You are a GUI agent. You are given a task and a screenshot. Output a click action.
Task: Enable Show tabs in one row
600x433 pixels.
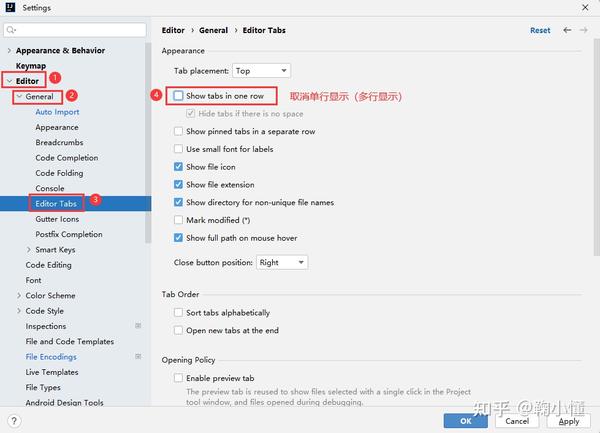[x=178, y=96]
